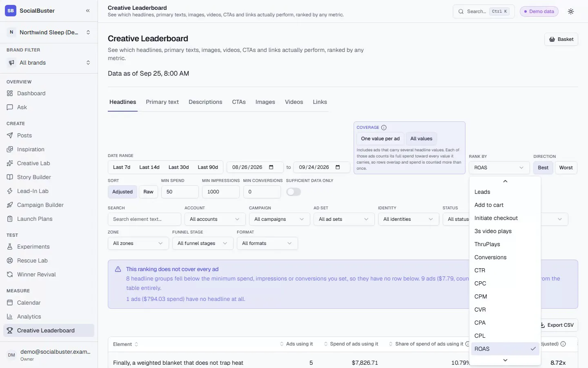Open the All funnel stages dropdown
This screenshot has width=588, height=368.
point(203,243)
